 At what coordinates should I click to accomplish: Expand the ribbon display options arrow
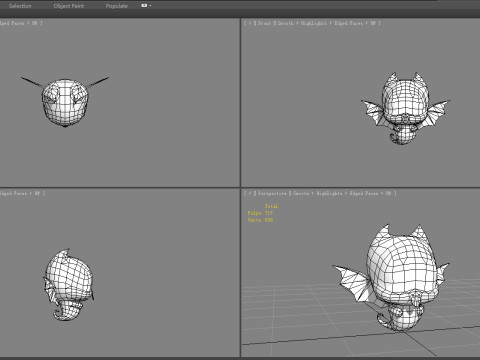pyautogui.click(x=150, y=6)
